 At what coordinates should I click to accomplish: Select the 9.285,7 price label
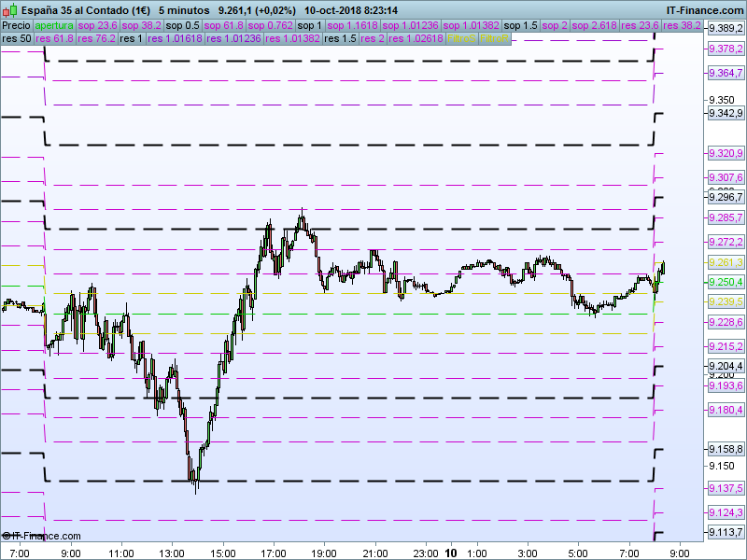[x=726, y=217]
